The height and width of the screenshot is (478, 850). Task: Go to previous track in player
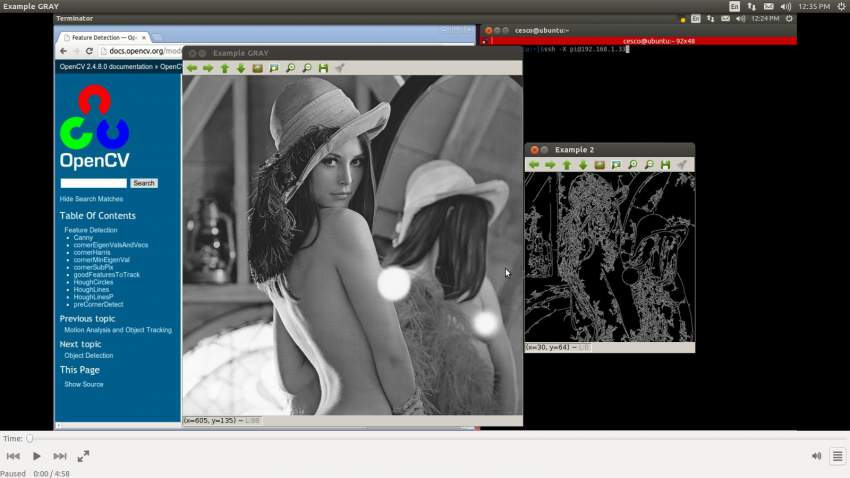pos(14,456)
